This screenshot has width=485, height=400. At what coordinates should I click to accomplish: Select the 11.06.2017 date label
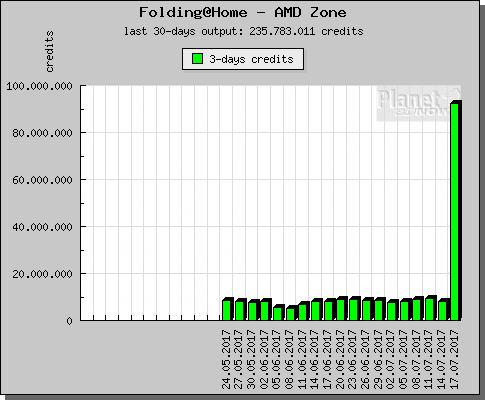pyautogui.click(x=302, y=359)
